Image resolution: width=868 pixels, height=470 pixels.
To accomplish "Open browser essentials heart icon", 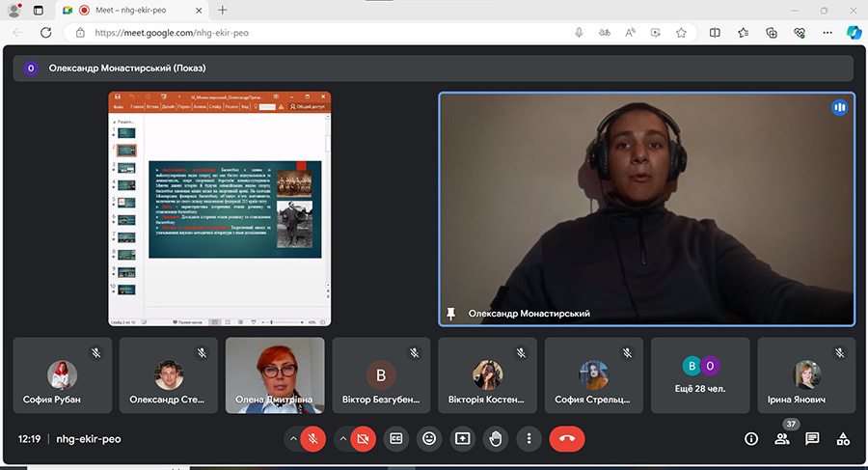I will pyautogui.click(x=800, y=33).
